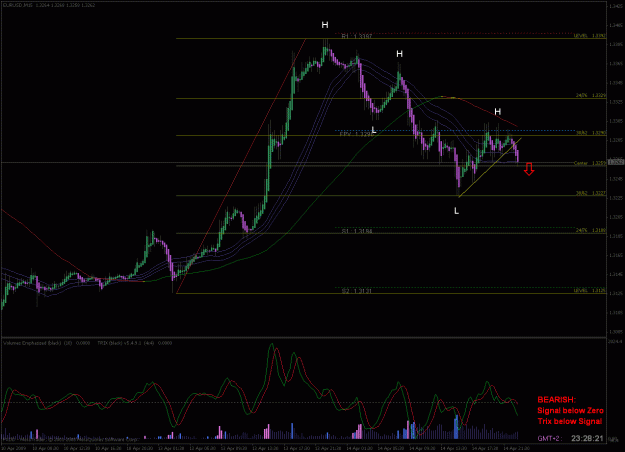Select the S2 : 1.3131 pivot label
The image size is (625, 452).
(x=357, y=291)
